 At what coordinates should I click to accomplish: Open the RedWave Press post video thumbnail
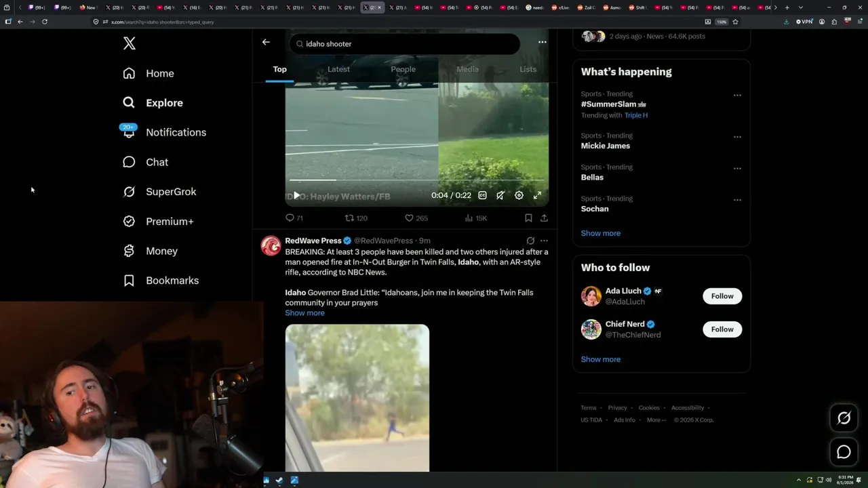[x=357, y=398]
